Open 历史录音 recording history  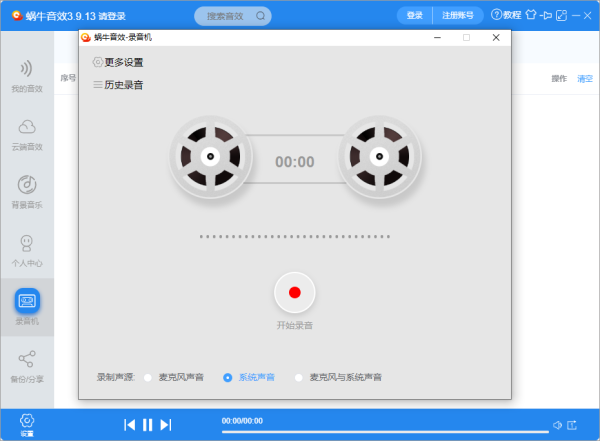(x=118, y=85)
